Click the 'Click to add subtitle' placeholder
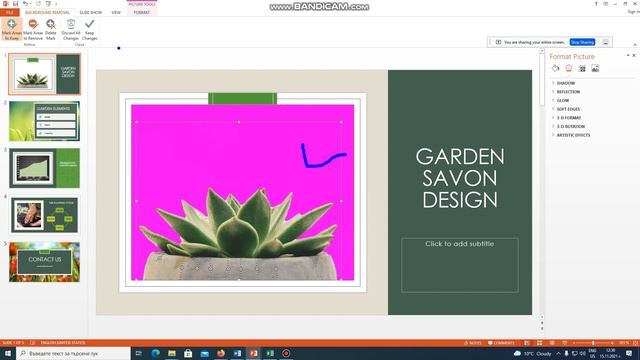 pyautogui.click(x=460, y=265)
